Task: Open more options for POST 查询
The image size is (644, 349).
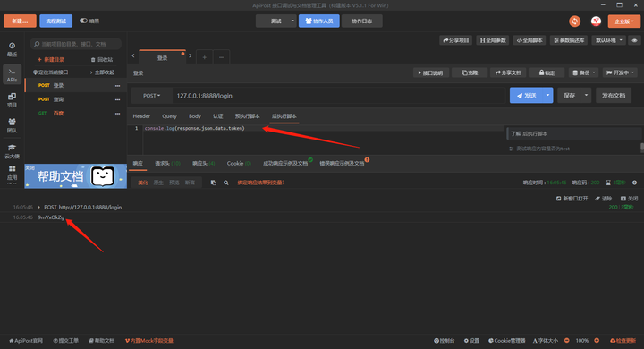Action: (117, 99)
